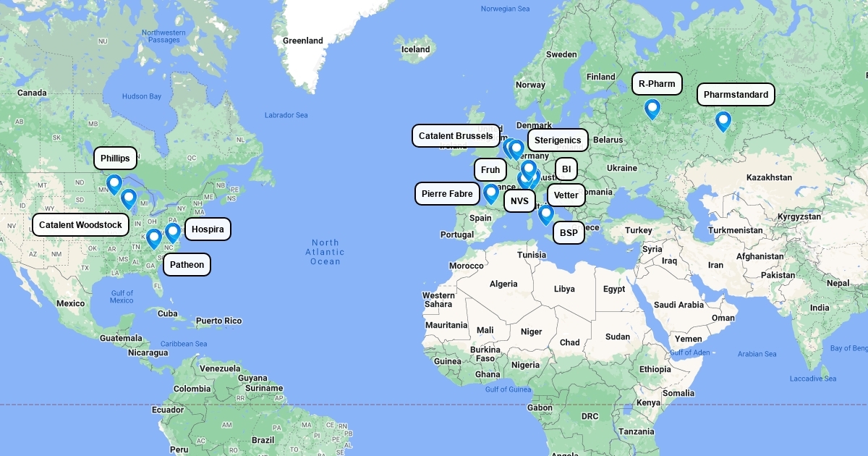Screen dimensions: 868x456
Task: Open the Catalent Woodstock label
Action: point(80,225)
